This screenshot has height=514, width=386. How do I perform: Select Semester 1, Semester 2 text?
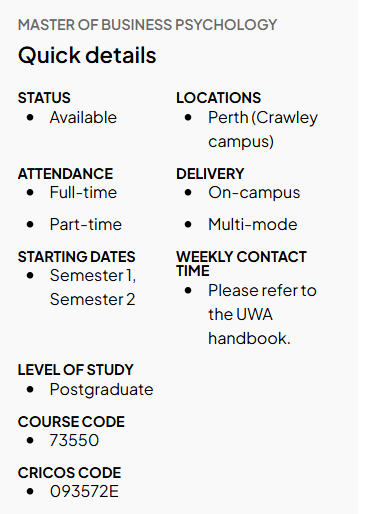click(93, 287)
